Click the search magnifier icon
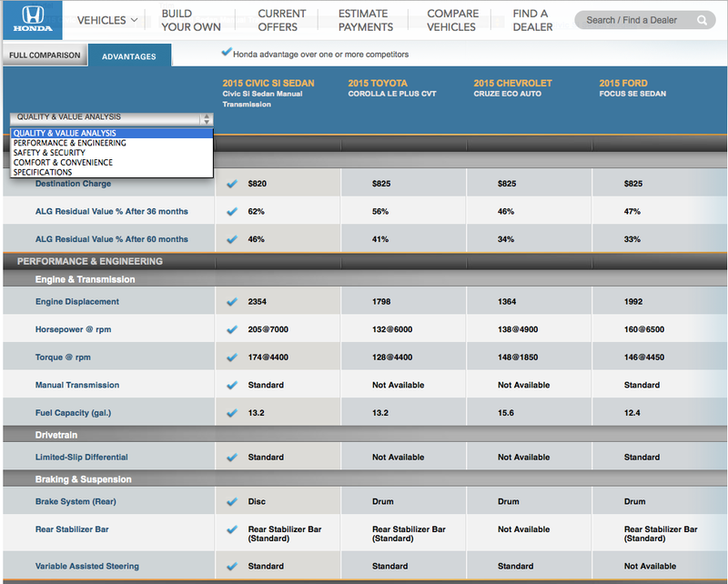The image size is (728, 584). [x=702, y=20]
